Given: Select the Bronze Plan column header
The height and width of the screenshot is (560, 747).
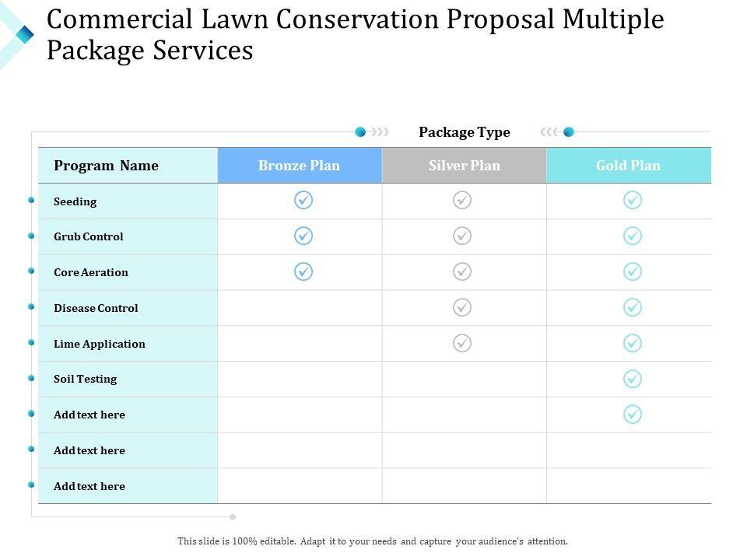Looking at the screenshot, I should click(300, 166).
